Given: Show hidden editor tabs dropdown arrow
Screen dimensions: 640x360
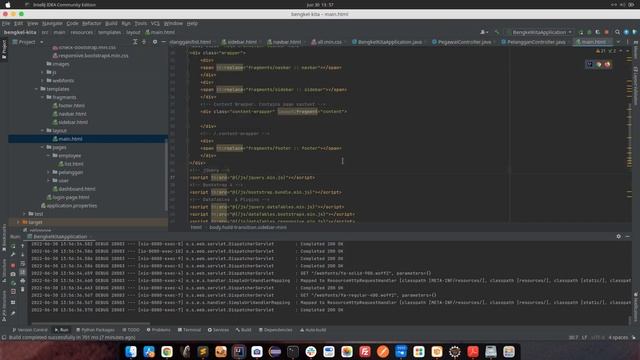Looking at the screenshot, I should tap(618, 42).
